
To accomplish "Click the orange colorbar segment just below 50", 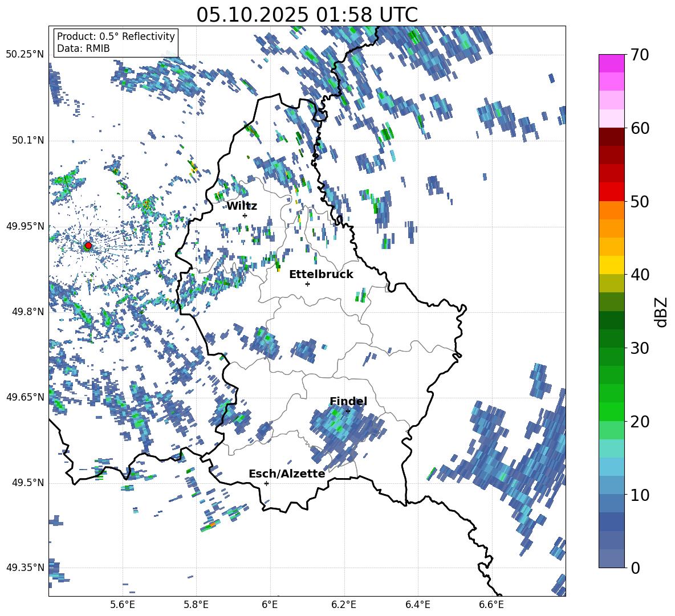I will 611,210.
